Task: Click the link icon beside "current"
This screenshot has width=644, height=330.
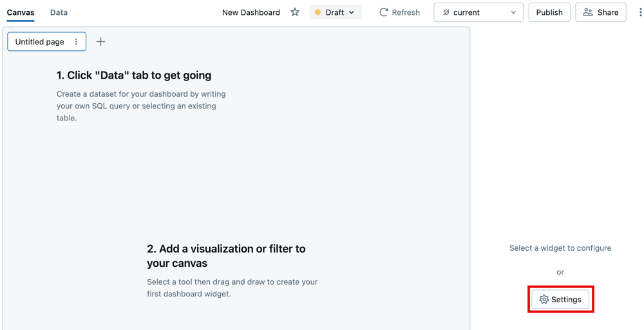Action: [x=446, y=12]
